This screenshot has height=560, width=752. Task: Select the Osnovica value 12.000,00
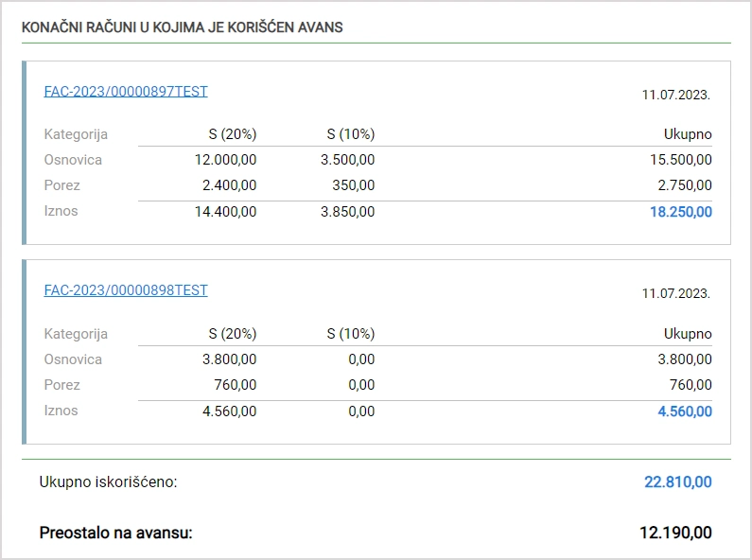[x=225, y=160]
